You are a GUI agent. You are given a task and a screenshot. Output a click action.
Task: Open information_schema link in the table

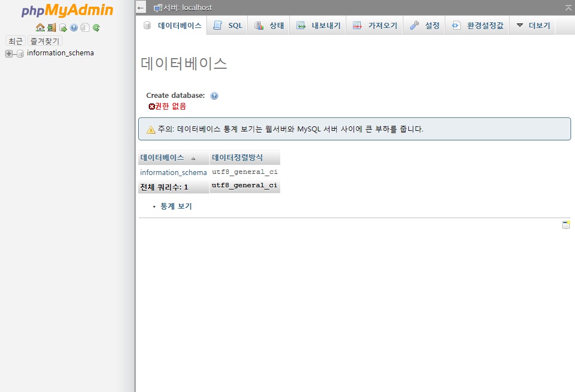tap(173, 172)
